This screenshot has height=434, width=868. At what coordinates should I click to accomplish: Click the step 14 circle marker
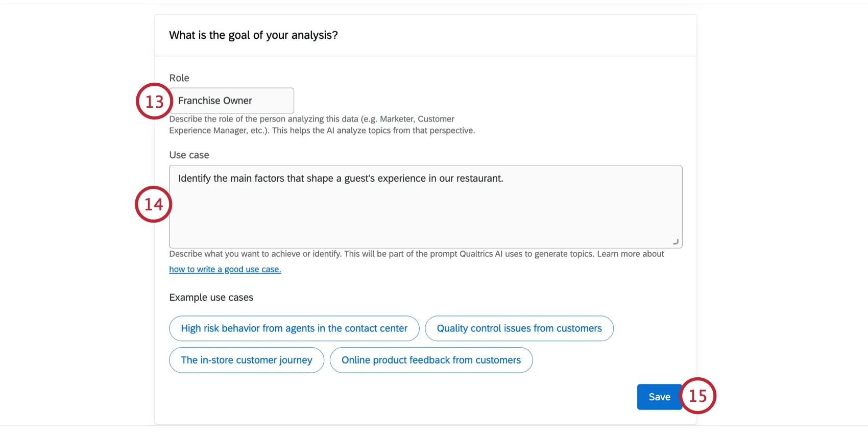pyautogui.click(x=153, y=204)
